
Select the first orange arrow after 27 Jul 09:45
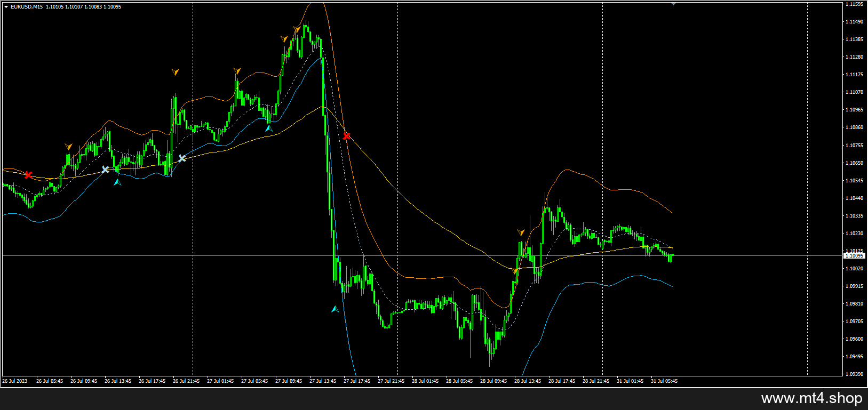pos(284,39)
